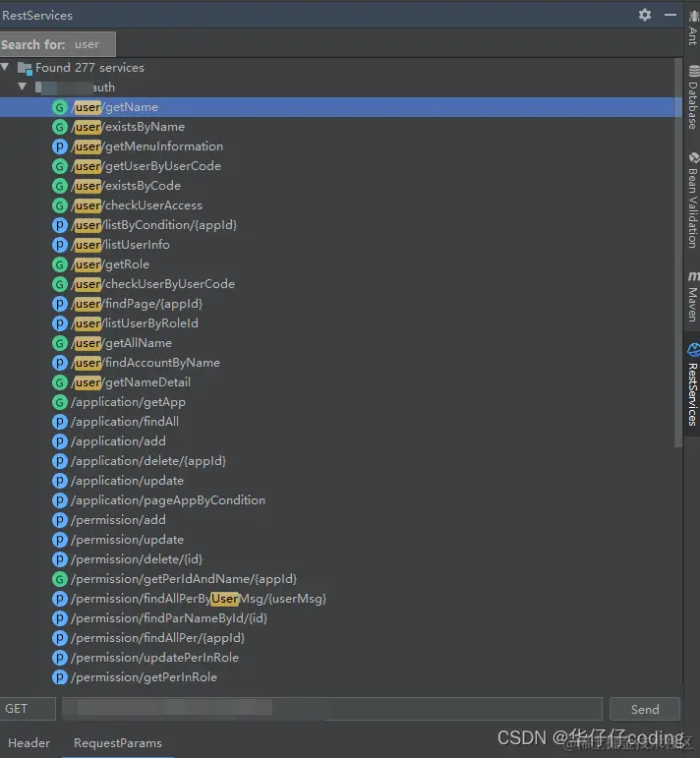
Task: Click the POST icon of /application/findAll
Action: pyautogui.click(x=59, y=422)
